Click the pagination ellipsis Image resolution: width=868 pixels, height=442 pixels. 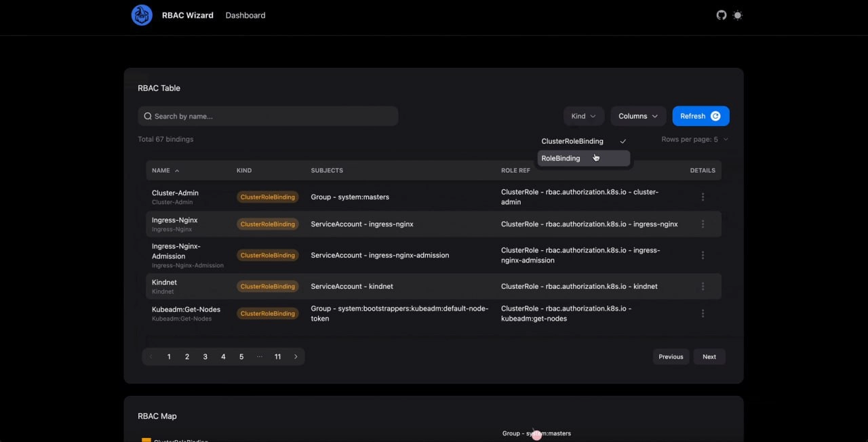click(x=259, y=357)
